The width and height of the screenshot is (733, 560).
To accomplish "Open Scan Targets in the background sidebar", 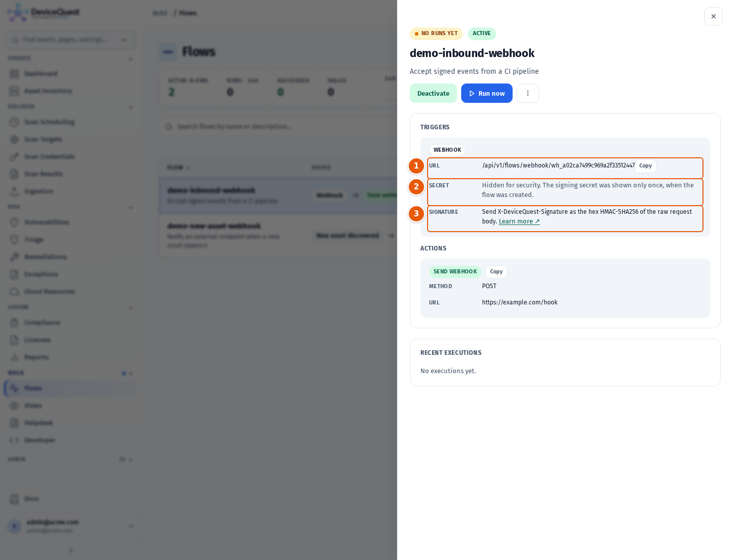I will 70,139.
